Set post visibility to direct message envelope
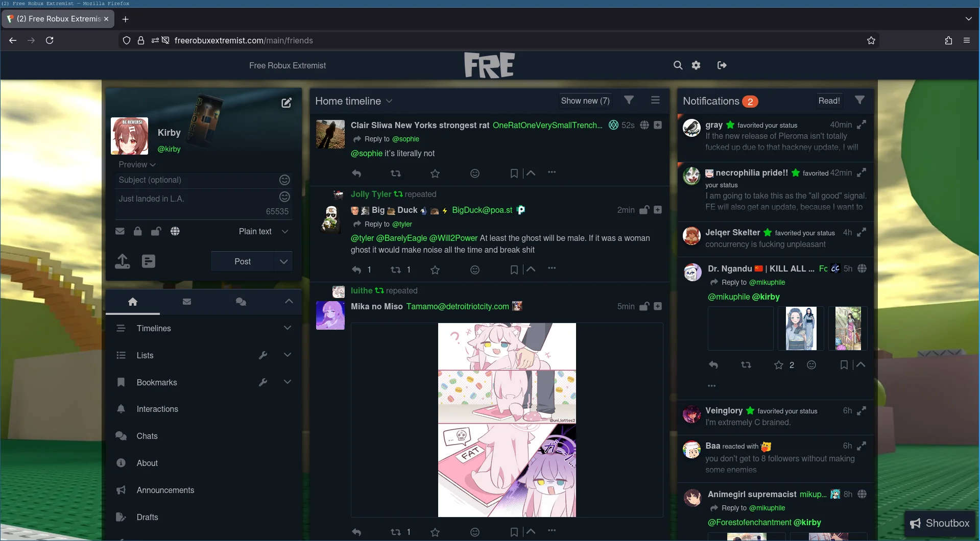 [x=120, y=231]
